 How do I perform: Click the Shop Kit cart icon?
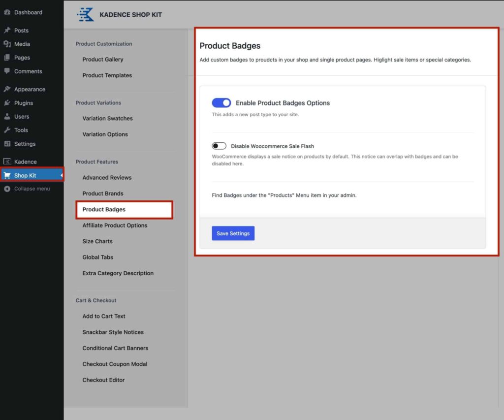[x=7, y=175]
